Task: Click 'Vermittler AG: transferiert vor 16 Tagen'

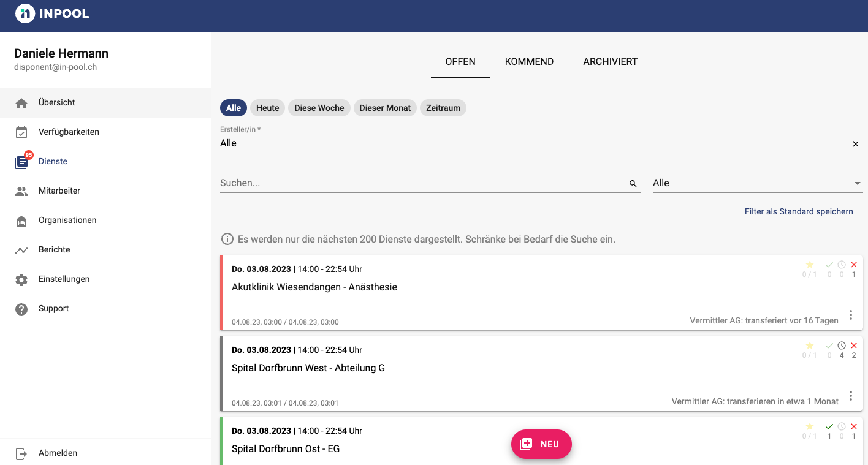Action: click(x=764, y=320)
